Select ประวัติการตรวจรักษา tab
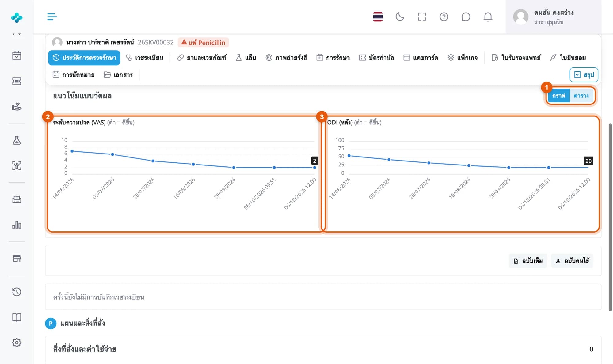Viewport: 613px width, 364px height. [x=84, y=58]
